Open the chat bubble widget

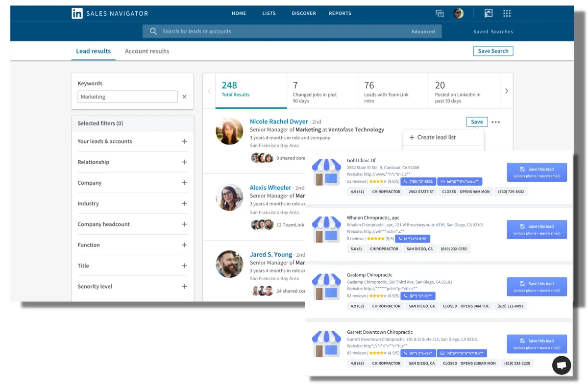(562, 366)
